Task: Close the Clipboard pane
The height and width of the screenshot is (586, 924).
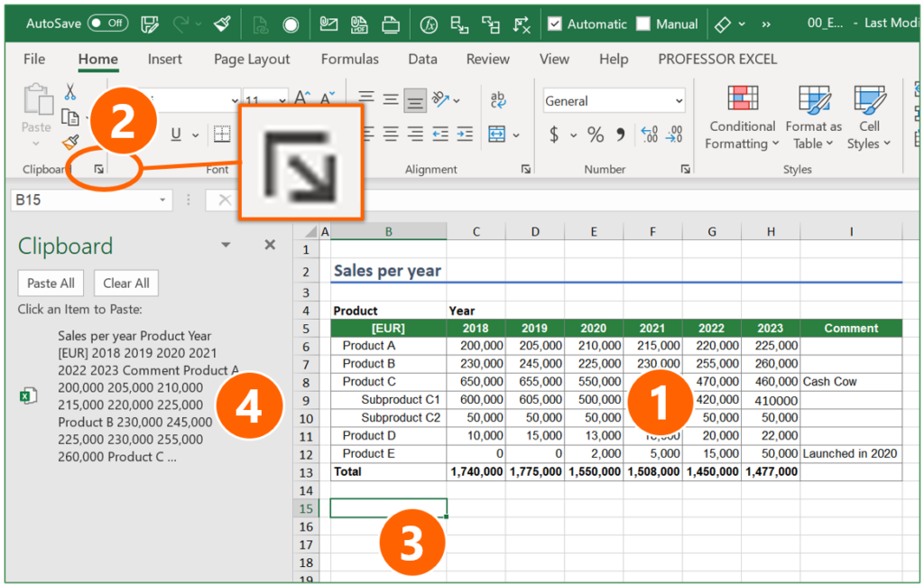Action: point(270,245)
